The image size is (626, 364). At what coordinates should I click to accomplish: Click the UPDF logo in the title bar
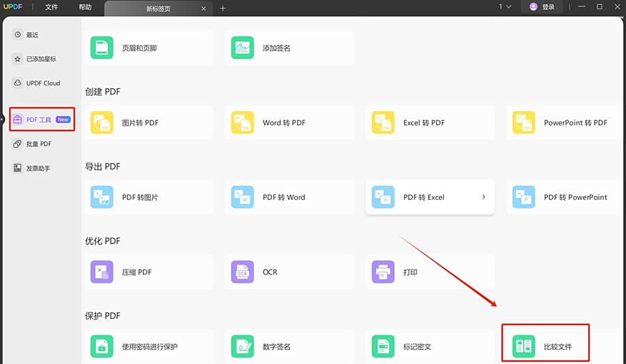coord(13,7)
